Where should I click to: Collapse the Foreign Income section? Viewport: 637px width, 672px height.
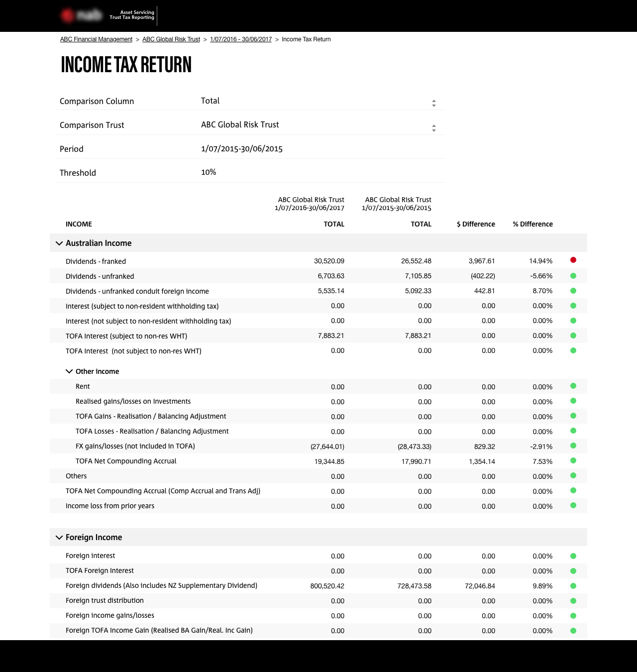coord(59,538)
